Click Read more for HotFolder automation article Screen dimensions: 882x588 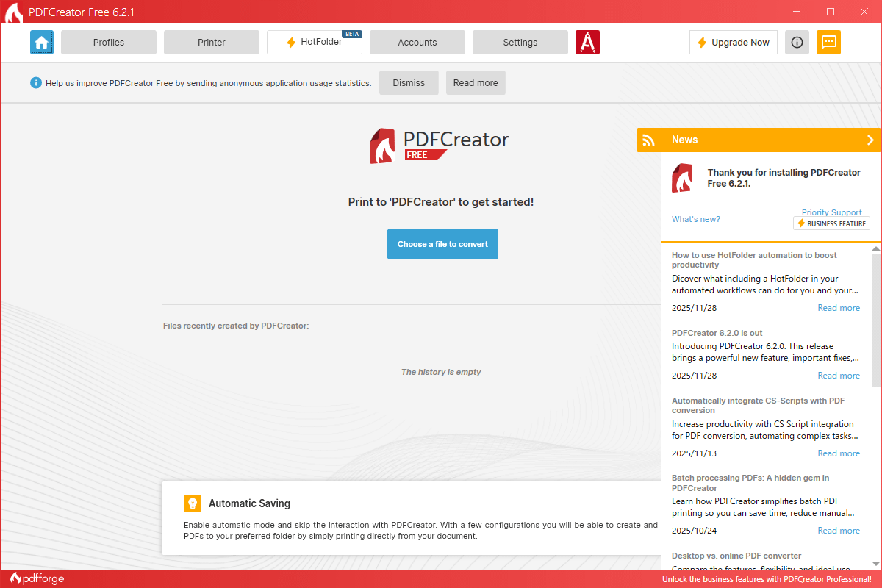[839, 308]
